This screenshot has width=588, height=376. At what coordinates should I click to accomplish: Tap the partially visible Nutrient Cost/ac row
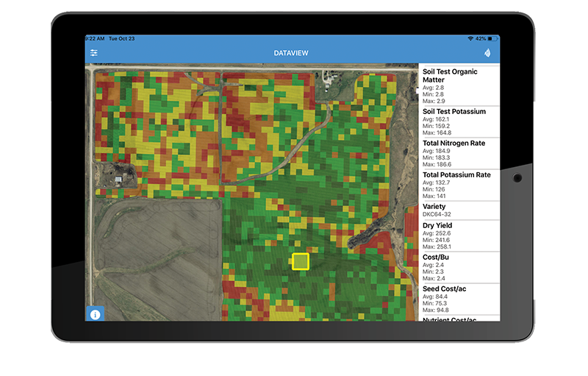pos(459,319)
